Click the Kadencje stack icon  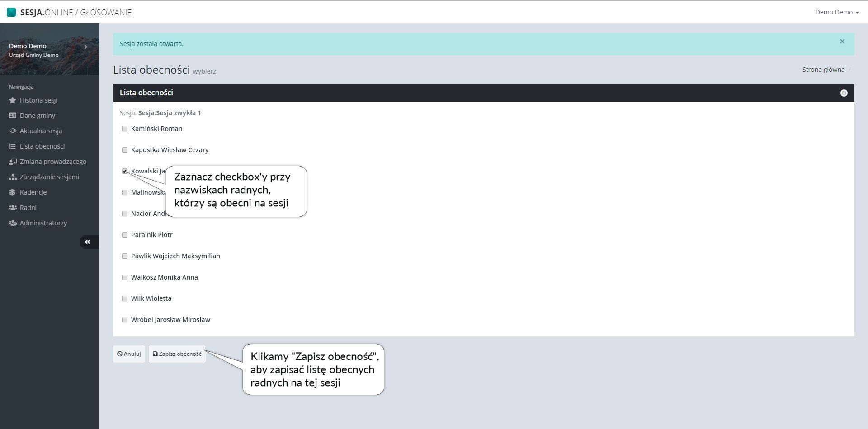[x=13, y=192]
